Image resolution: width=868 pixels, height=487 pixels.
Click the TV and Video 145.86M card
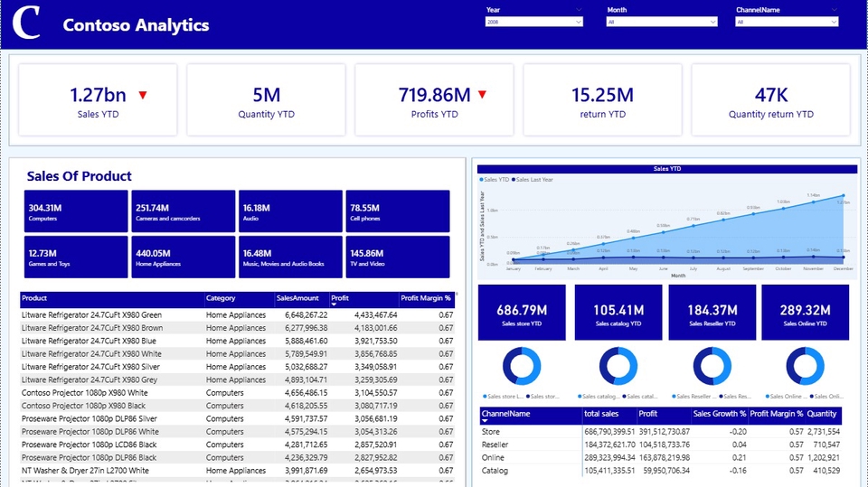397,258
